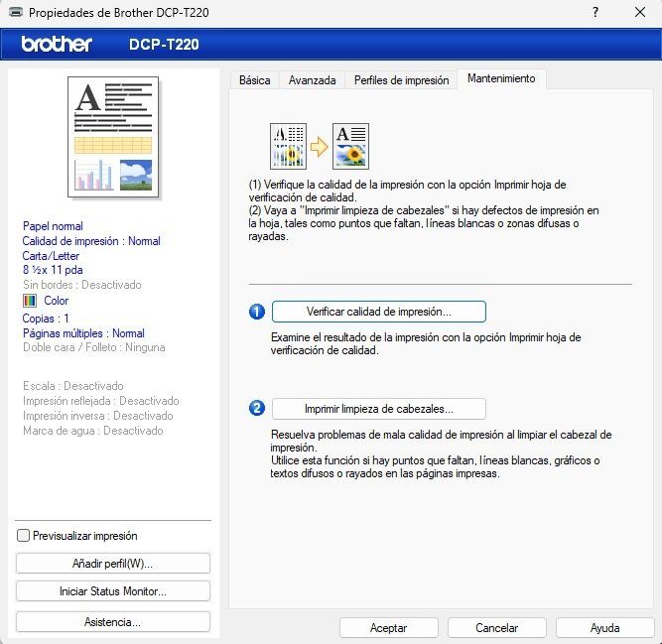Close the Propiedades de Brother dialog
Image resolution: width=662 pixels, height=644 pixels.
(640, 12)
